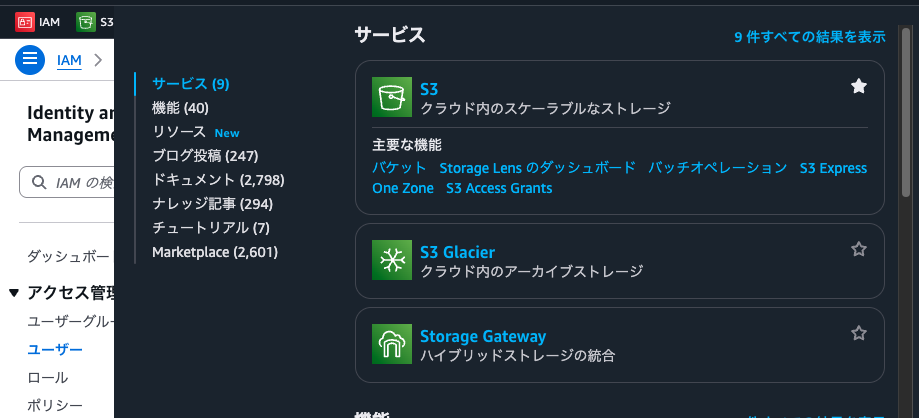Open the Storage Lens のダッシュボード link
The image size is (919, 418).
[x=537, y=168]
